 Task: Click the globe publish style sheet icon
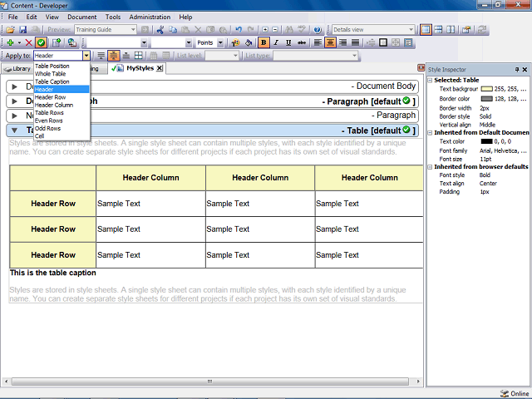point(72,42)
